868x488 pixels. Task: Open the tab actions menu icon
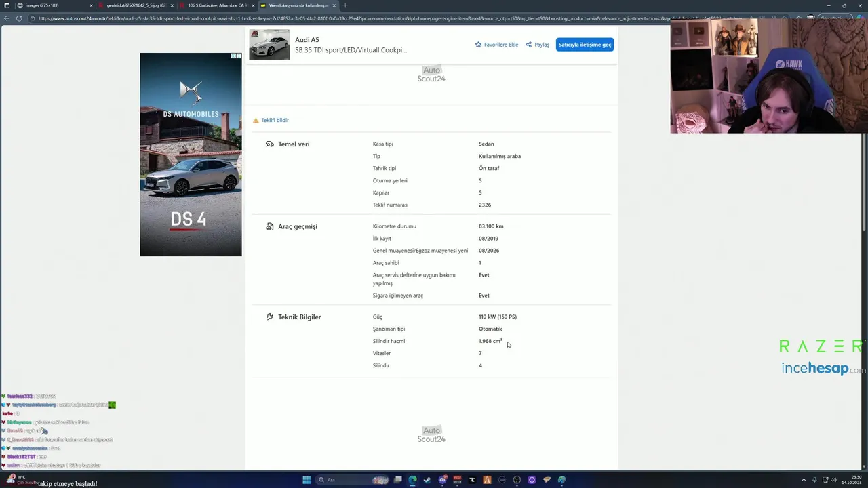(6, 5)
